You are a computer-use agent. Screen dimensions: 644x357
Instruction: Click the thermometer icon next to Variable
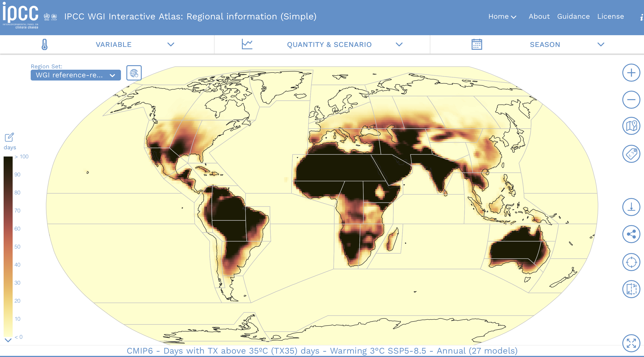click(x=44, y=44)
